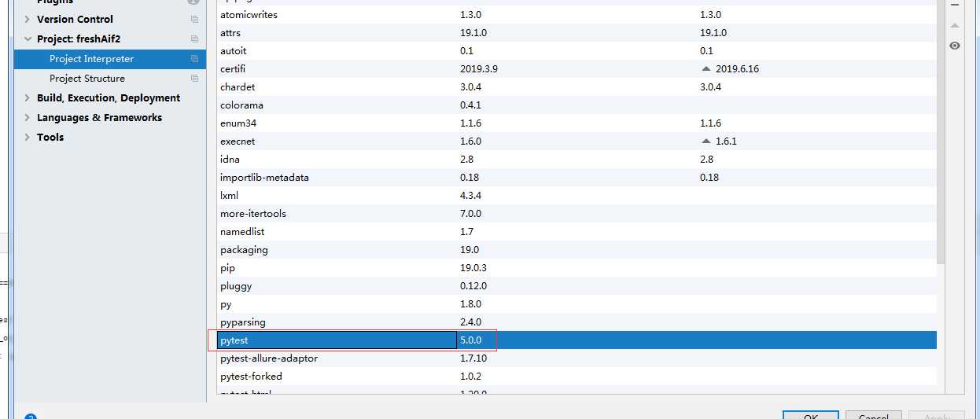This screenshot has width=980, height=419.
Task: Select the pytest-allure-adaptor package row
Action: click(577, 358)
